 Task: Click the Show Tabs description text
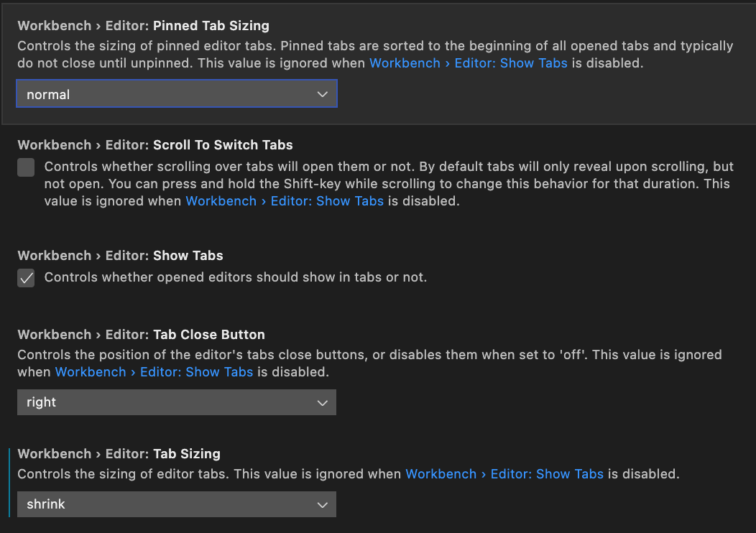[236, 277]
